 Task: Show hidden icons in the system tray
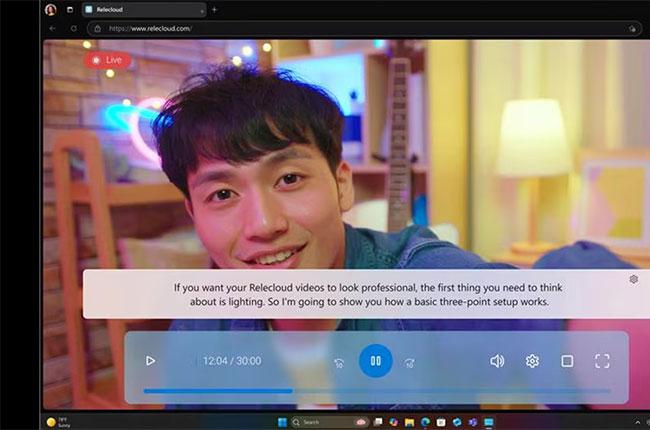tap(638, 422)
